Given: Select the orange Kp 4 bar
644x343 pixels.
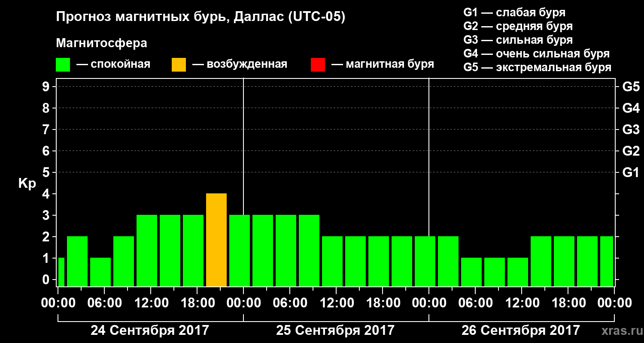Looking at the screenshot, I should click(216, 240).
